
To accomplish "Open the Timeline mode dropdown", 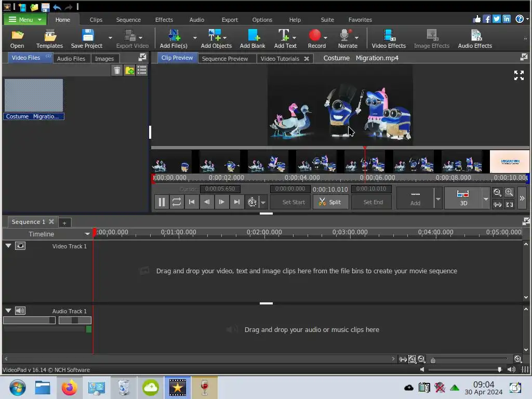I will [x=87, y=234].
